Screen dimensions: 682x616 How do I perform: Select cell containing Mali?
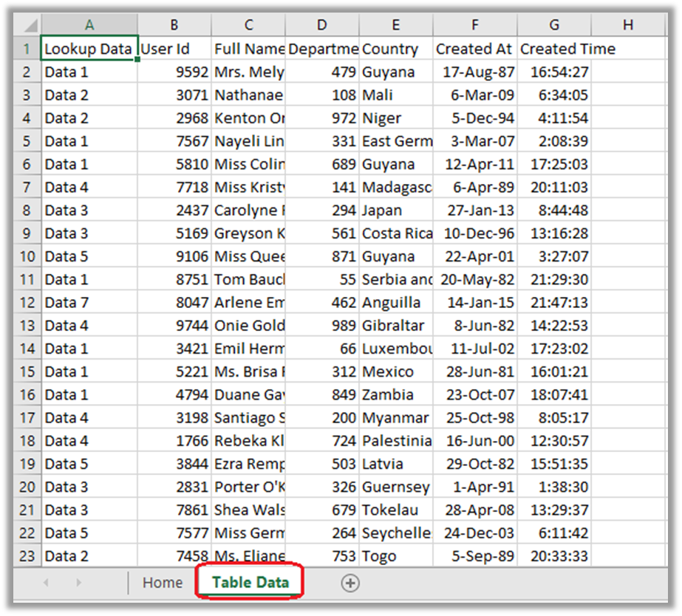click(396, 95)
